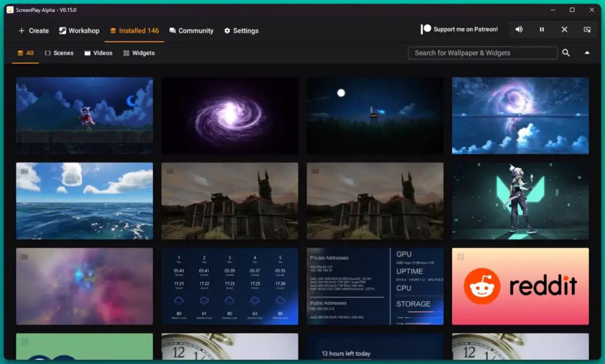The width and height of the screenshot is (605, 364).
Task: Click the search magnifier icon
Action: 565,53
